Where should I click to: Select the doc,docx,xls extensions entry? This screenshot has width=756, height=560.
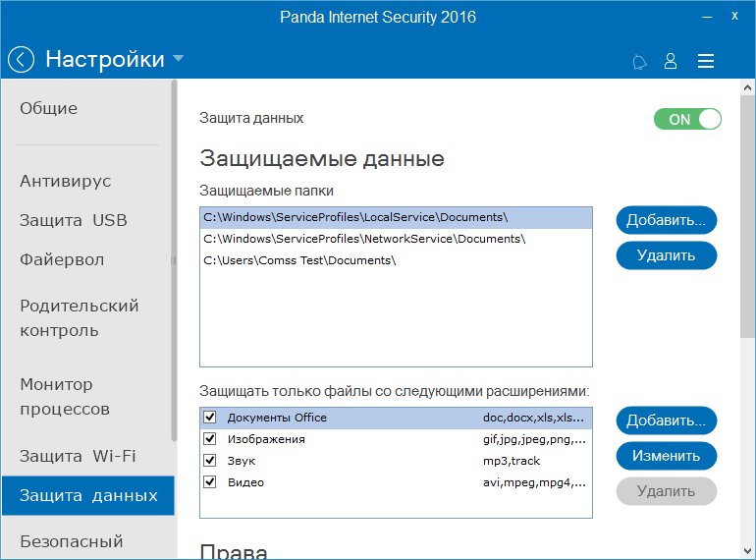[x=534, y=418]
